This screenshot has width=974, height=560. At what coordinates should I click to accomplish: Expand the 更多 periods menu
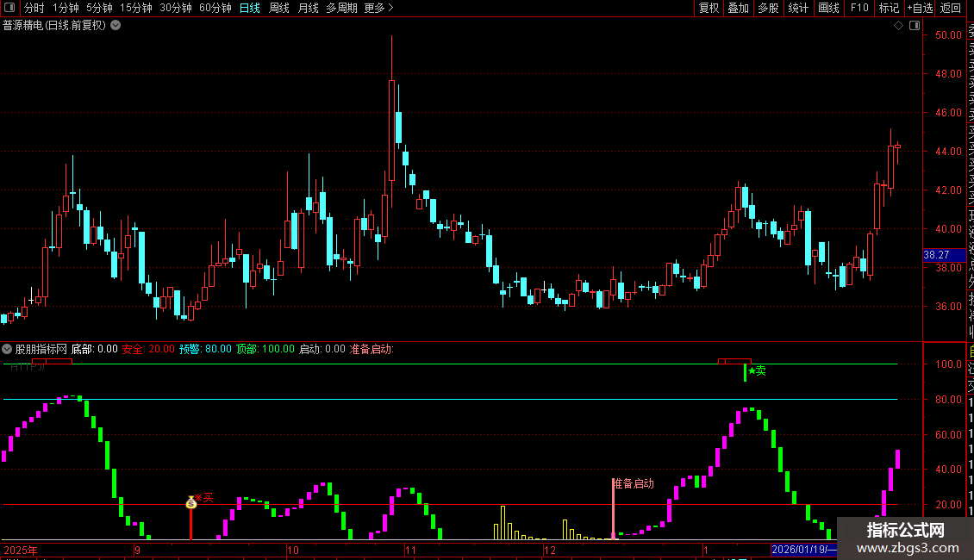point(379,8)
